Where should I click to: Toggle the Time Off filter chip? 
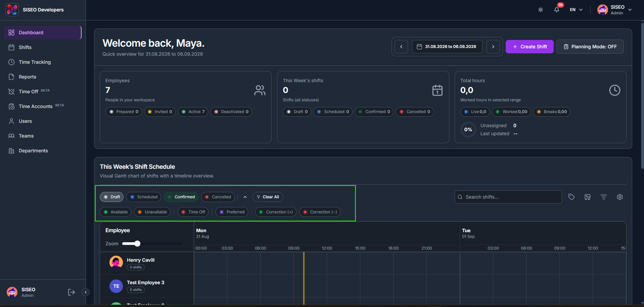point(193,212)
